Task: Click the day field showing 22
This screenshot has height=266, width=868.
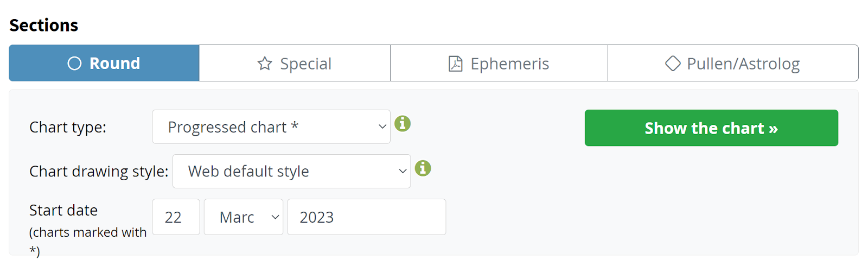Action: click(176, 217)
